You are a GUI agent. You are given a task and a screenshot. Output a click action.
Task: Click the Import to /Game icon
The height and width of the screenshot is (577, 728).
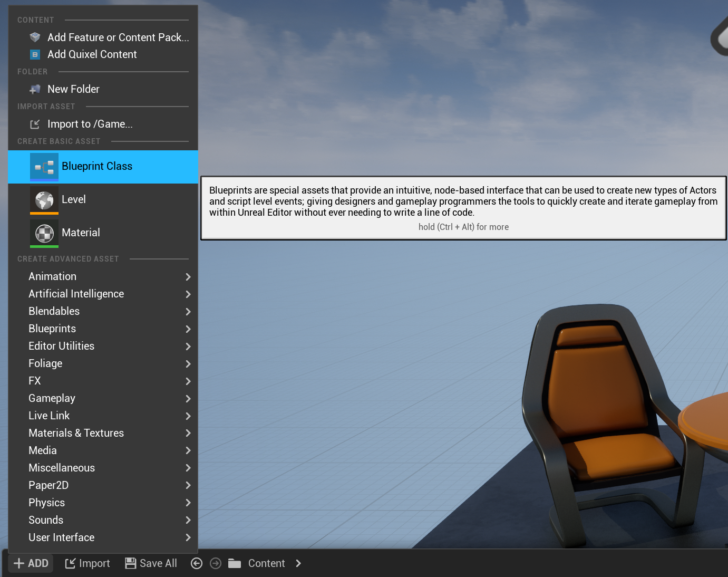click(x=35, y=124)
